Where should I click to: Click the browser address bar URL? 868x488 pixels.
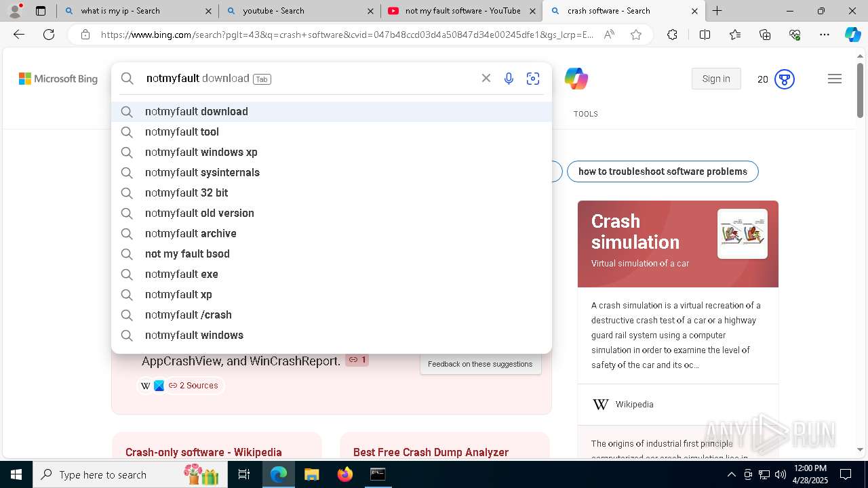click(347, 35)
